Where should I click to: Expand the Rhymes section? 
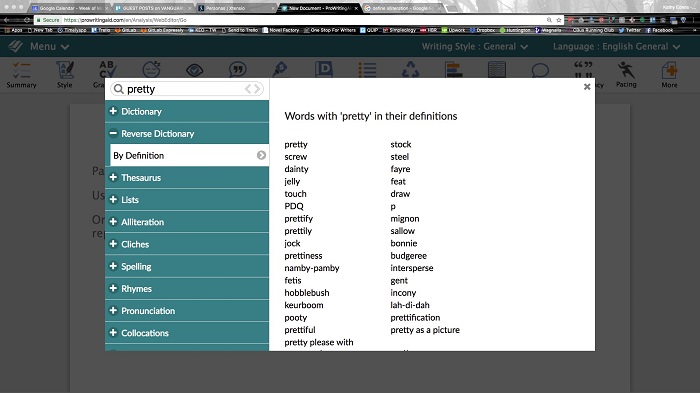click(187, 288)
